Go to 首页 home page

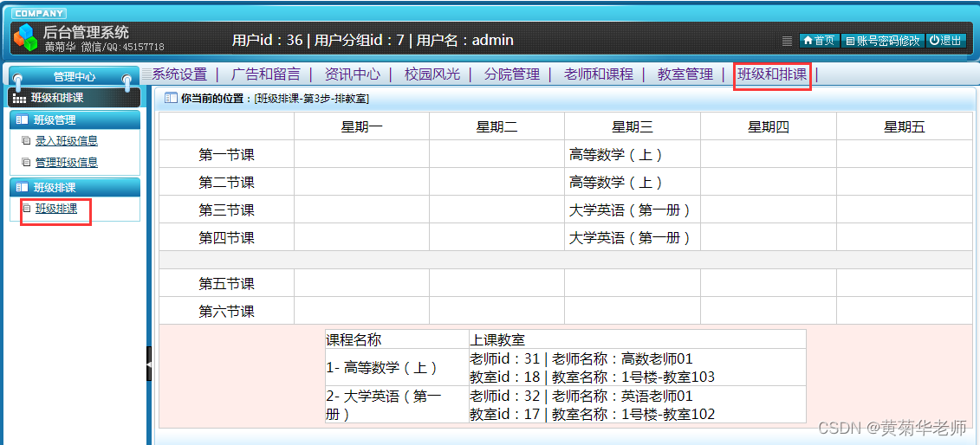(x=820, y=41)
